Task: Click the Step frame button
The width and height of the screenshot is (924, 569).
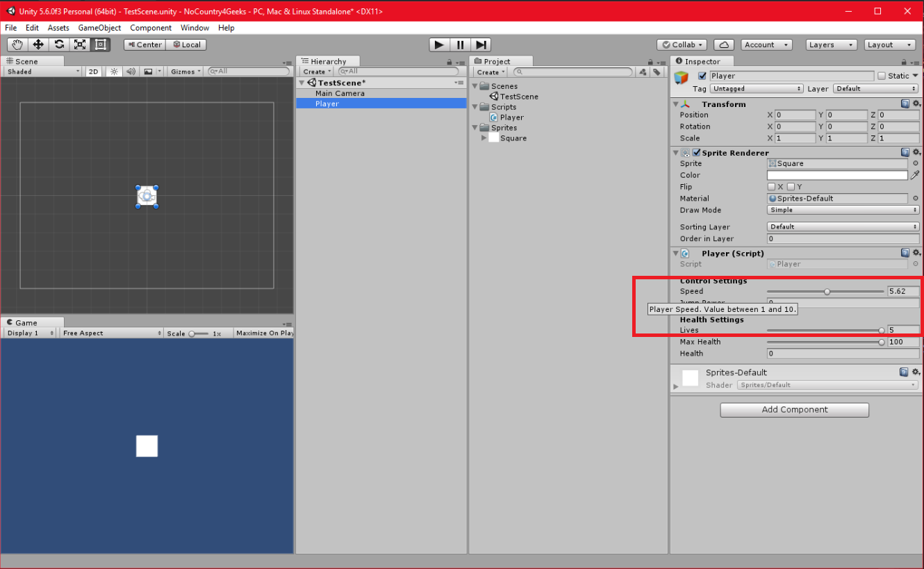Action: click(x=481, y=44)
